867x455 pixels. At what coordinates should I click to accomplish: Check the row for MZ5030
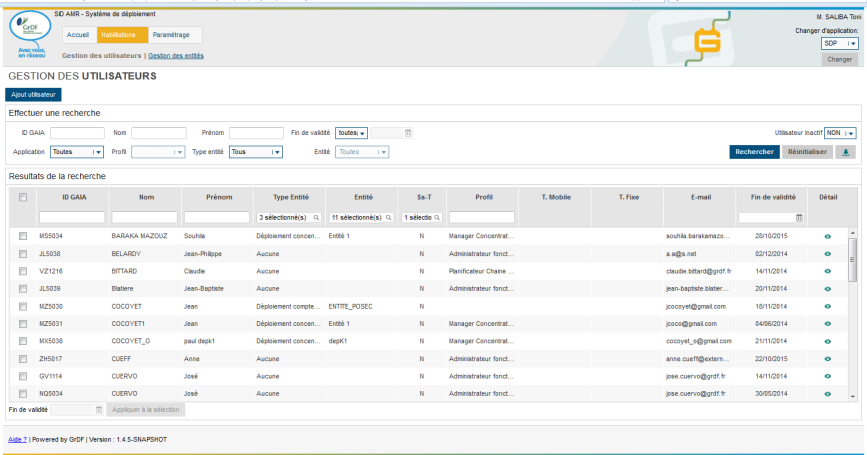[x=23, y=306]
